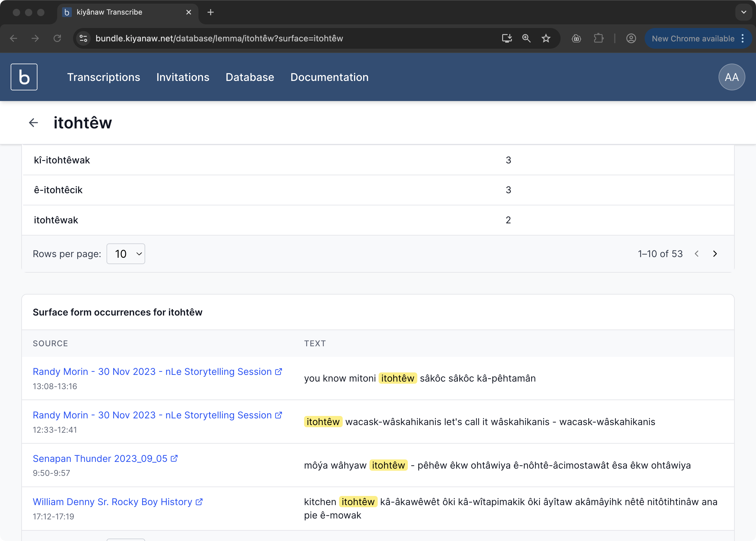Click the address bar URL field
756x541 pixels.
pyautogui.click(x=219, y=39)
